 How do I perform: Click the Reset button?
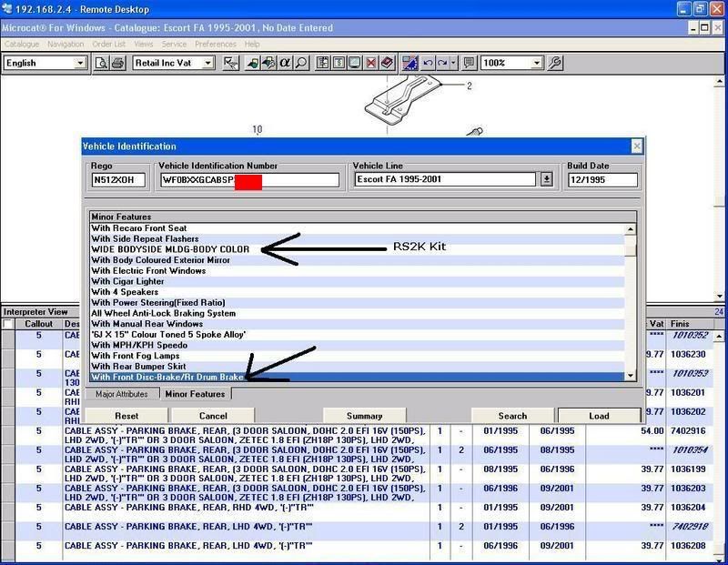(126, 416)
